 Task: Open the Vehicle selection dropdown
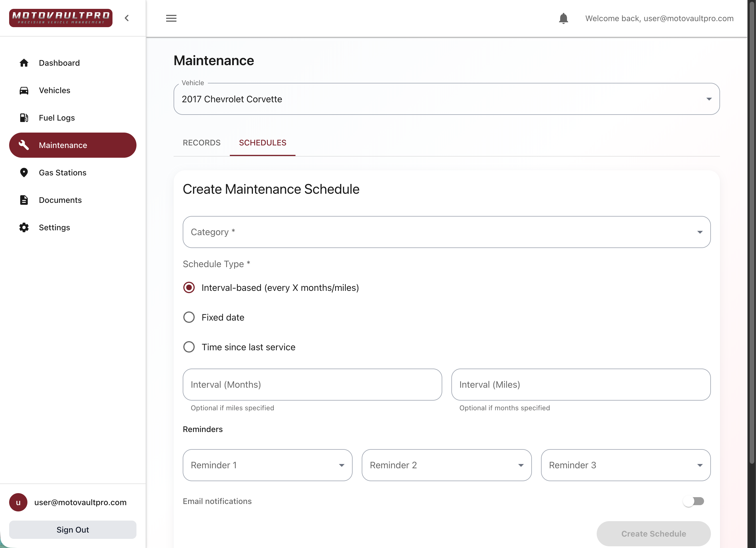(446, 99)
